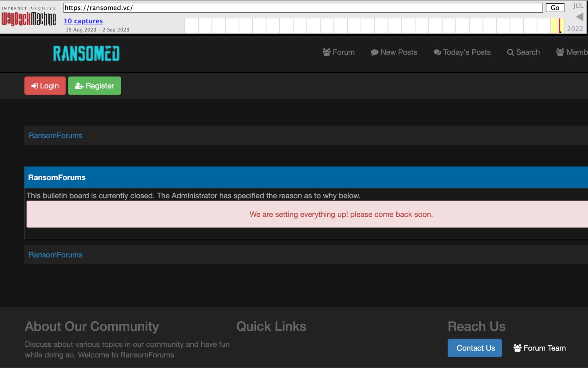588x368 pixels.
Task: Click the Contact Us button
Action: click(x=475, y=348)
